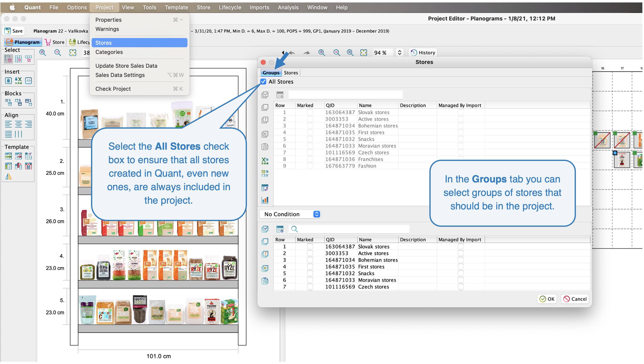This screenshot has height=364, width=644.
Task: Export groups table to CSV
Action: click(265, 173)
